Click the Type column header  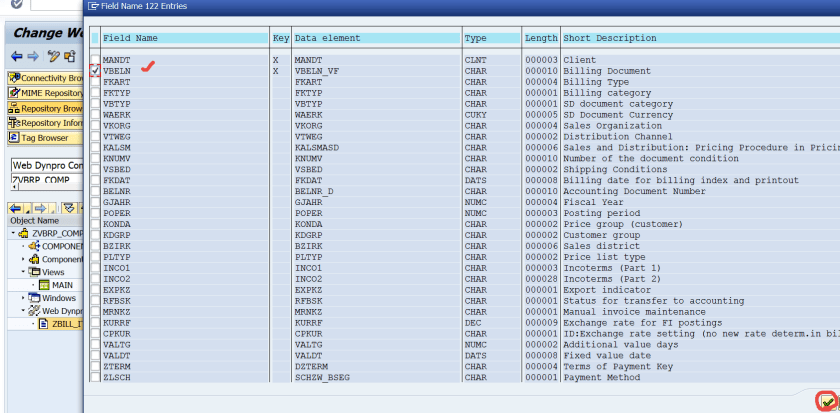click(x=492, y=38)
